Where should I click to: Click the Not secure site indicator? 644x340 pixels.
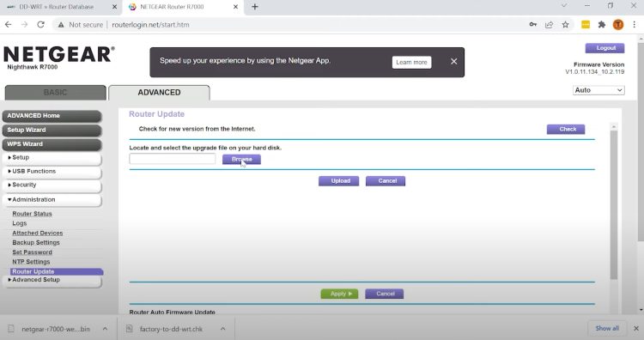81,25
